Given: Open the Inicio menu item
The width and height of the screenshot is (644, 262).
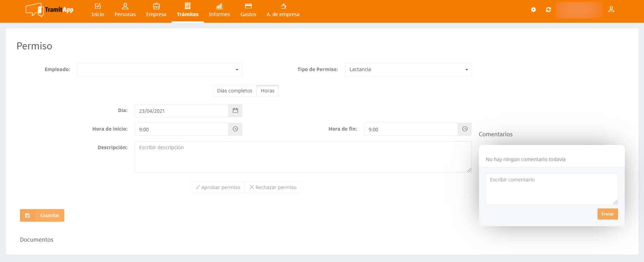Looking at the screenshot, I should pos(98,10).
